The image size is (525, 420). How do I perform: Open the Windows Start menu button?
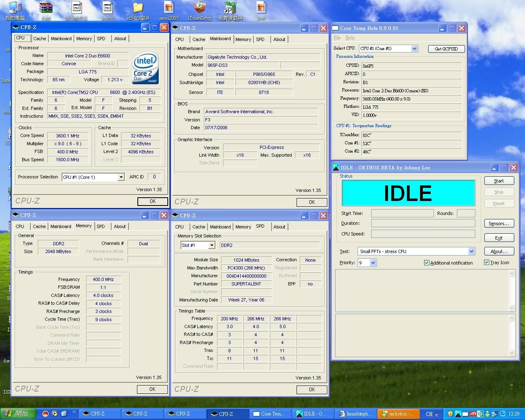pos(17,414)
